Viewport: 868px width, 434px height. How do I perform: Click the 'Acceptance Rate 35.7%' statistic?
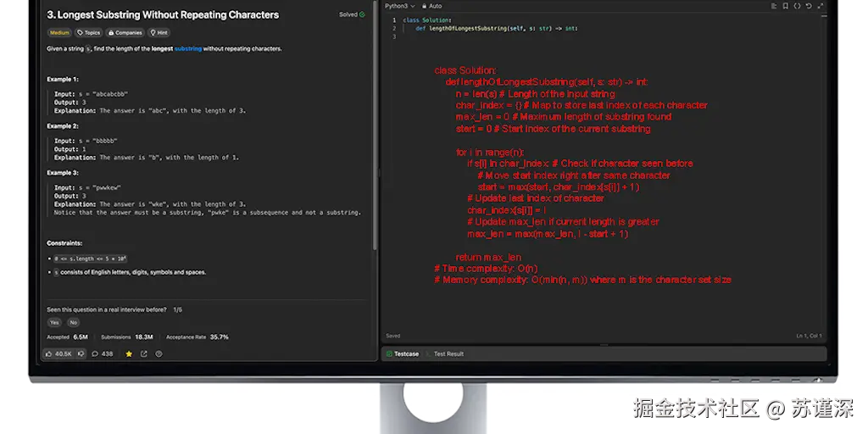click(x=197, y=337)
